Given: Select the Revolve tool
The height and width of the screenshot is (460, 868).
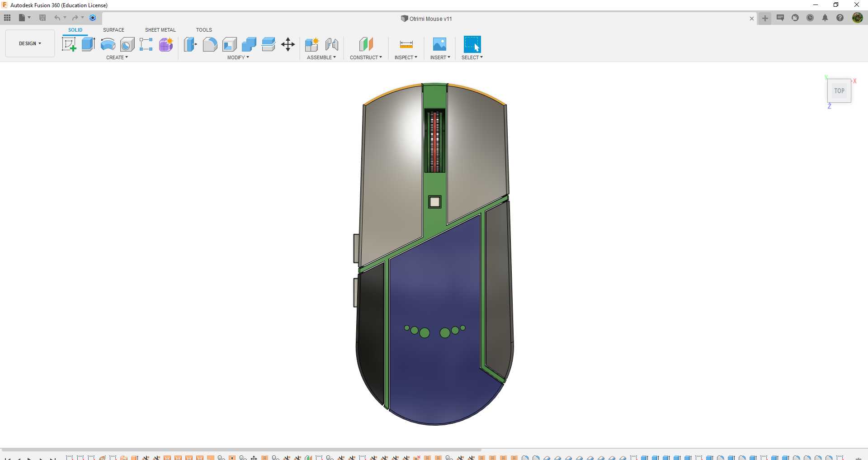Looking at the screenshot, I should (108, 44).
